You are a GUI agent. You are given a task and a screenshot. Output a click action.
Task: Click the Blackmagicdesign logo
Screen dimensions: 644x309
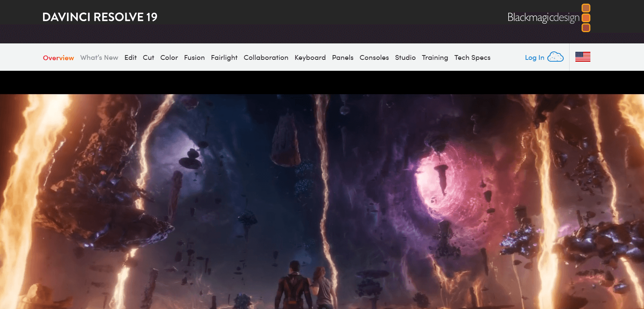(548, 18)
